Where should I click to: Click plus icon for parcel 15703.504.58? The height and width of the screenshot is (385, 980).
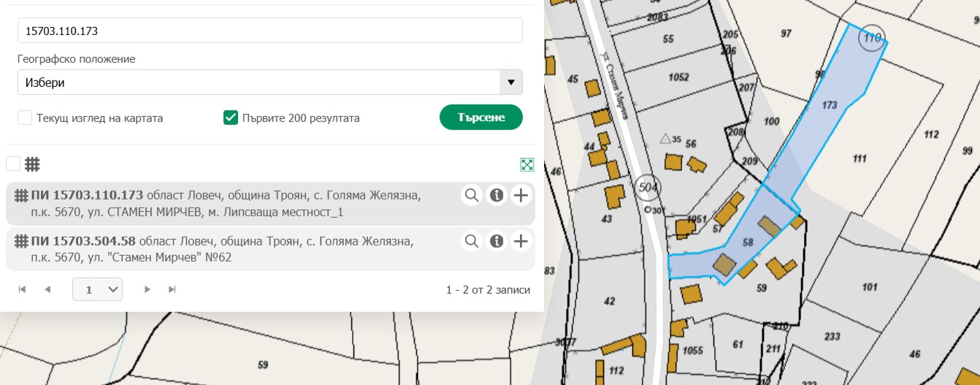click(521, 241)
